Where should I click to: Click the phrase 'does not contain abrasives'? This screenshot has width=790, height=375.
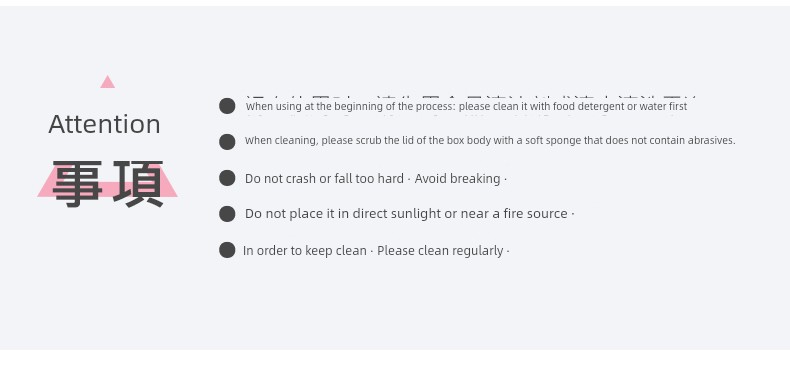(670, 141)
